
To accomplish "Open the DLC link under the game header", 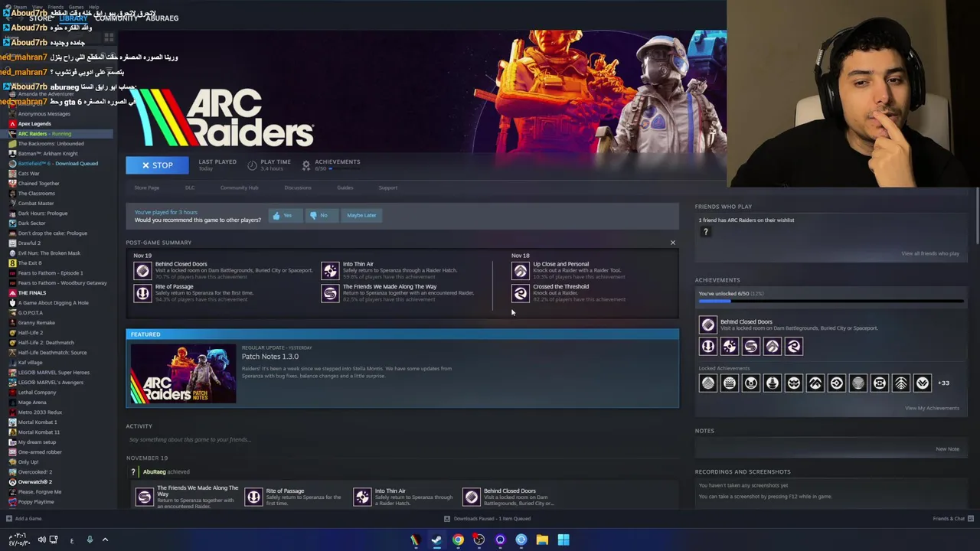I will pyautogui.click(x=190, y=187).
